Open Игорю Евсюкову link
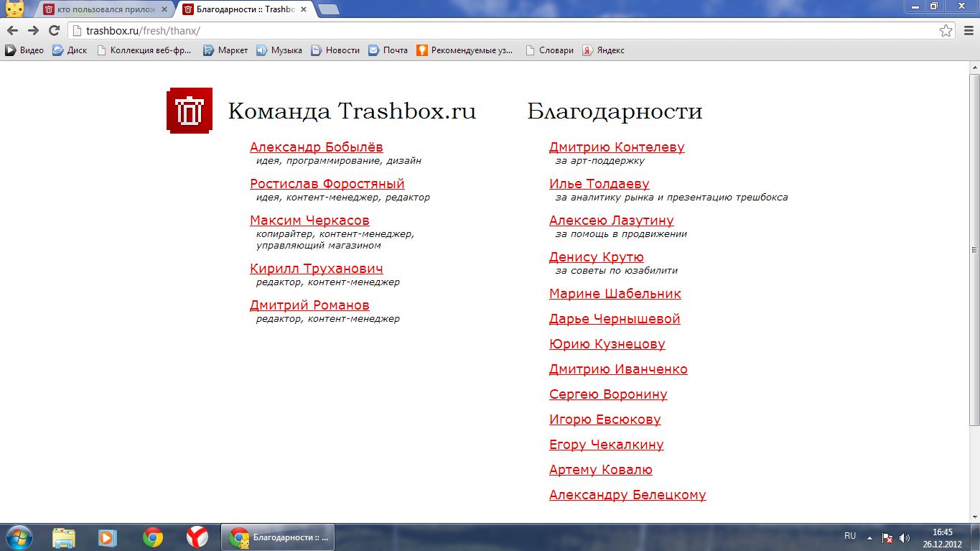 point(605,420)
